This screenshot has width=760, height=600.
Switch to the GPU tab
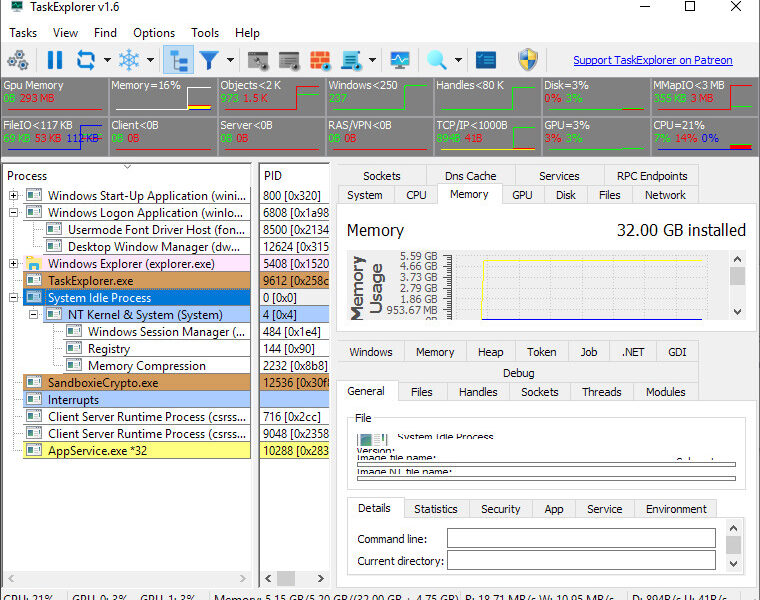(522, 195)
